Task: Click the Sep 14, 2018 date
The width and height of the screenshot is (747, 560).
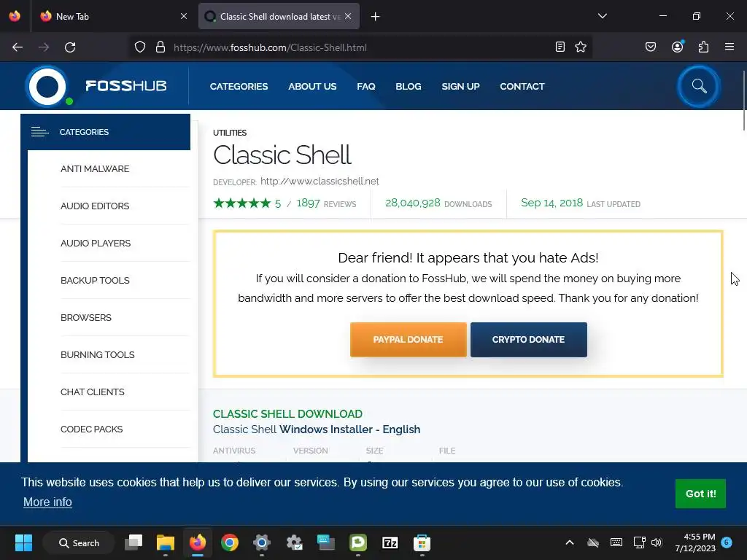Action: tap(551, 203)
